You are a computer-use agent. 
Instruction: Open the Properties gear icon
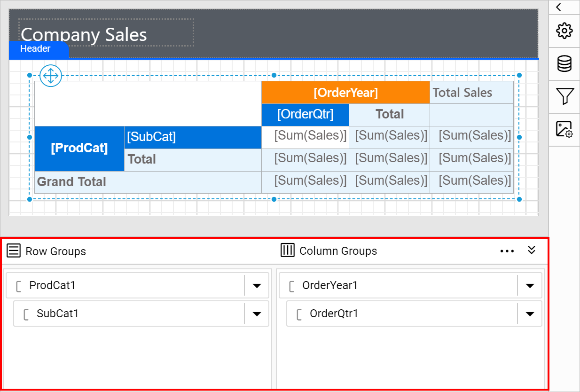point(564,31)
